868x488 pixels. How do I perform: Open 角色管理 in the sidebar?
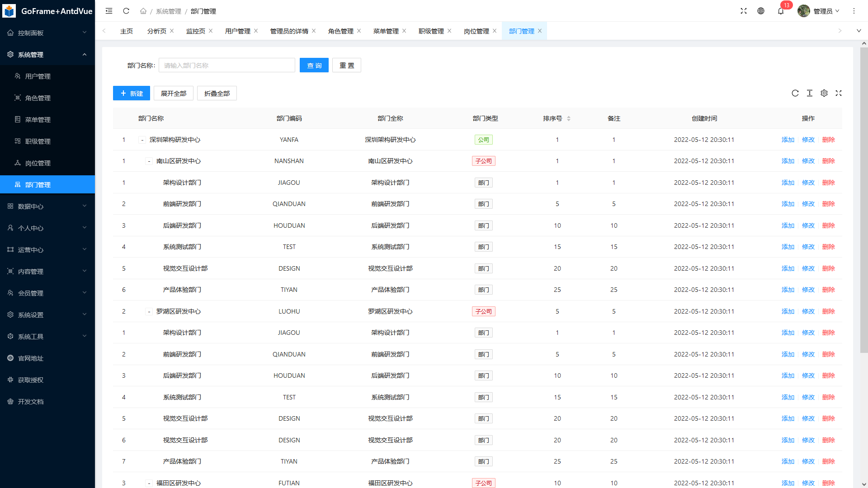38,98
